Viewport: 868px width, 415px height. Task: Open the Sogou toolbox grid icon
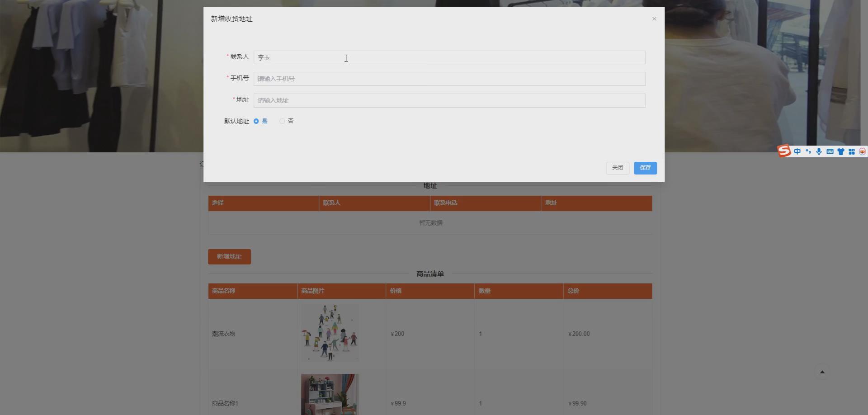click(x=851, y=151)
